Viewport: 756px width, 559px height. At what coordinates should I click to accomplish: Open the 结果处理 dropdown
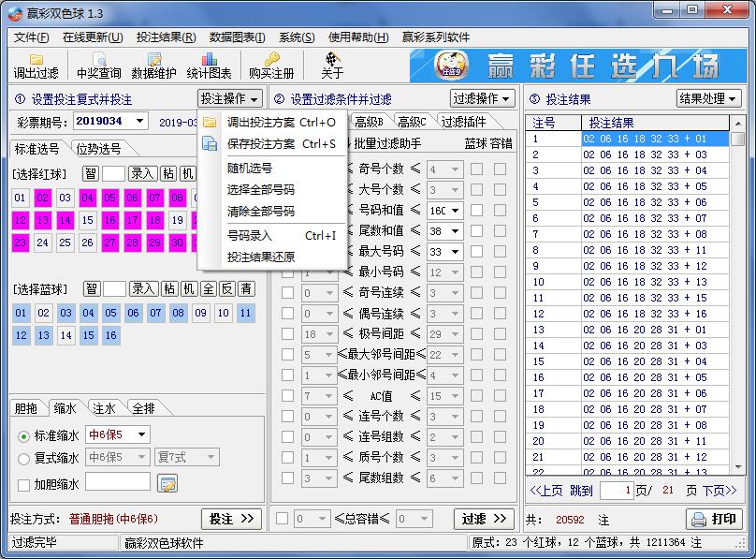[709, 97]
